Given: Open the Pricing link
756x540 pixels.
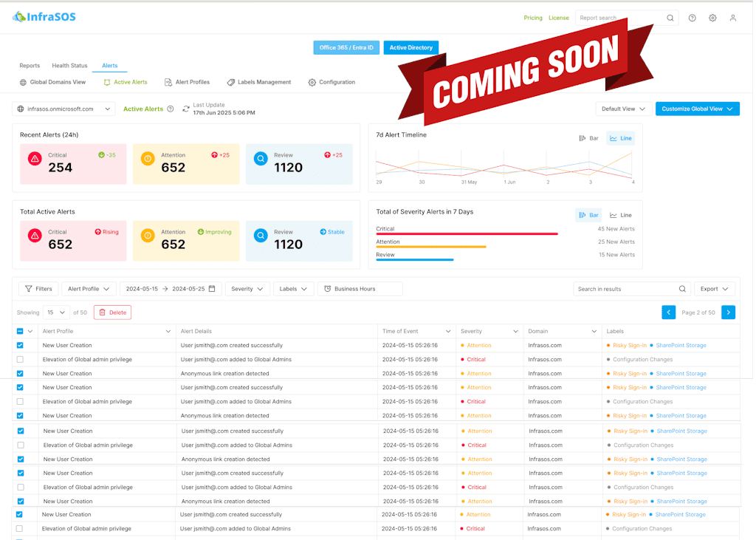Looking at the screenshot, I should (532, 18).
